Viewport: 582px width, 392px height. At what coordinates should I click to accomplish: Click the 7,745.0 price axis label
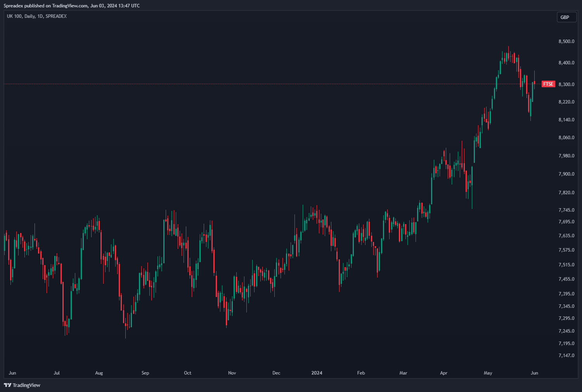coord(566,210)
